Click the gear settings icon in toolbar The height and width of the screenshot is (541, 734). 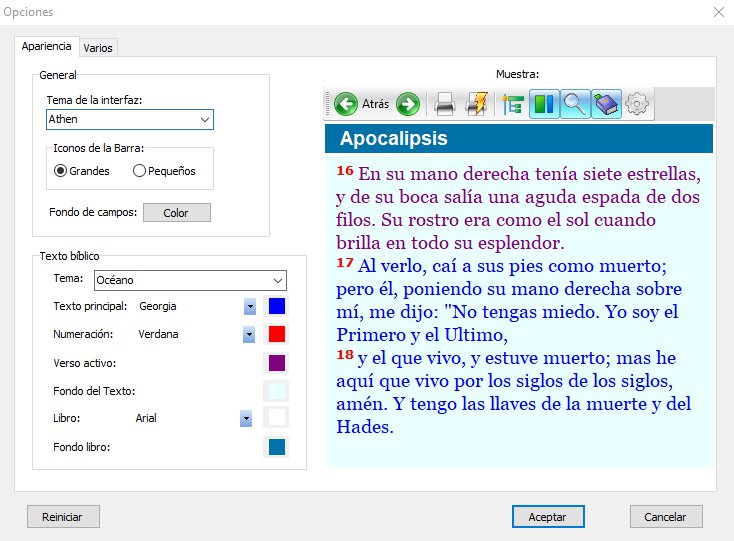click(637, 103)
